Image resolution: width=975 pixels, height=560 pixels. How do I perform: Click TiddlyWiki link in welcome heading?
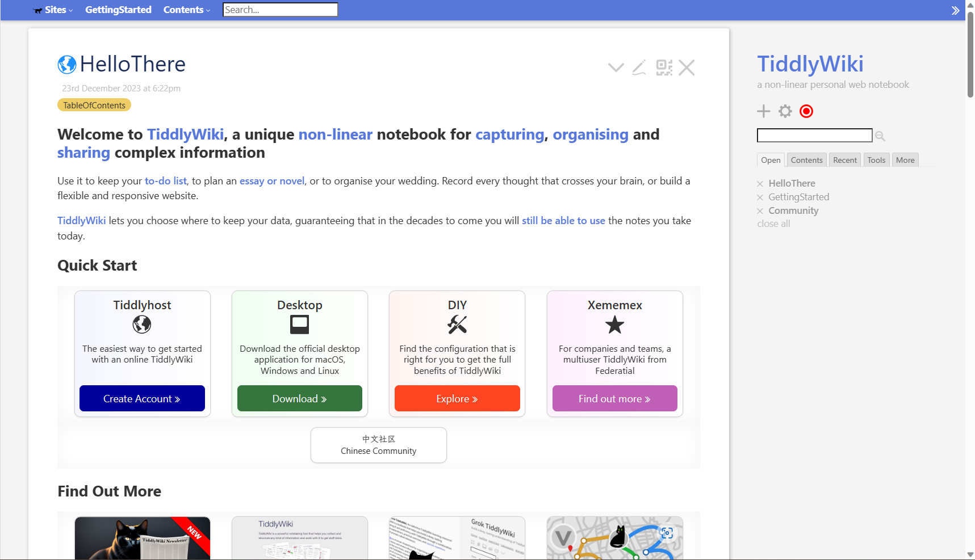[x=186, y=134]
